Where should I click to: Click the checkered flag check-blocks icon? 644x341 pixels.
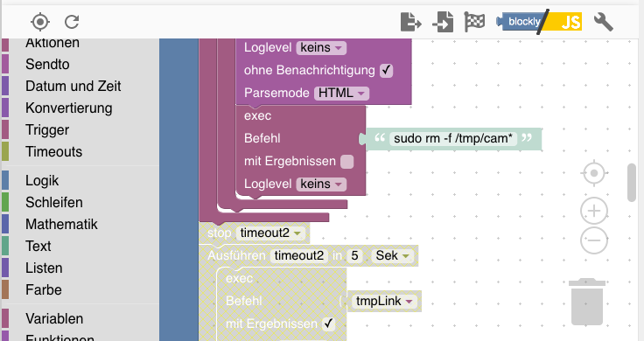coord(474,22)
